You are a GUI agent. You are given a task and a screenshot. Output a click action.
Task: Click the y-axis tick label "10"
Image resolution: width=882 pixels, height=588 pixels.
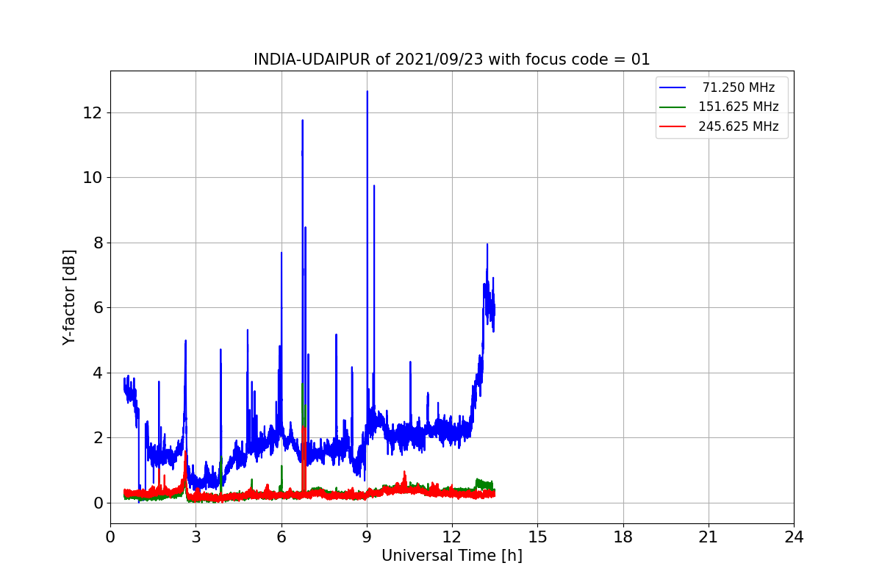[93, 178]
